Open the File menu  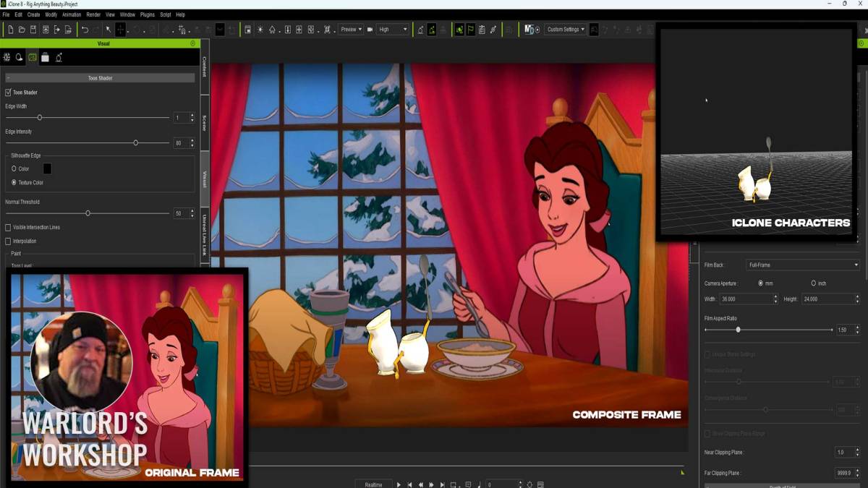(x=6, y=14)
